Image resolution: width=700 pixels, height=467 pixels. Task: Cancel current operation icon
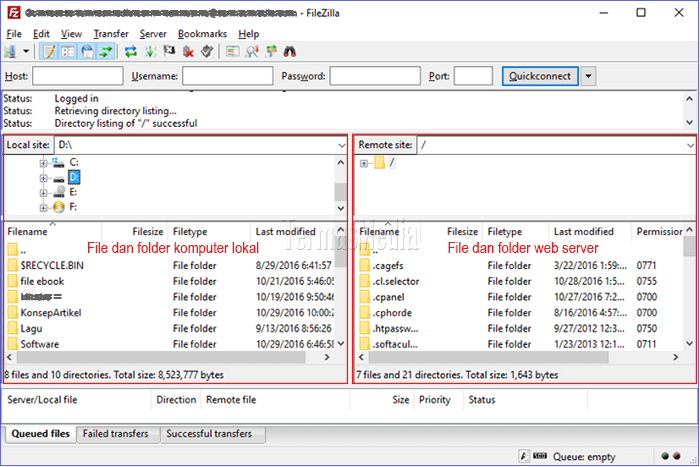tap(169, 52)
